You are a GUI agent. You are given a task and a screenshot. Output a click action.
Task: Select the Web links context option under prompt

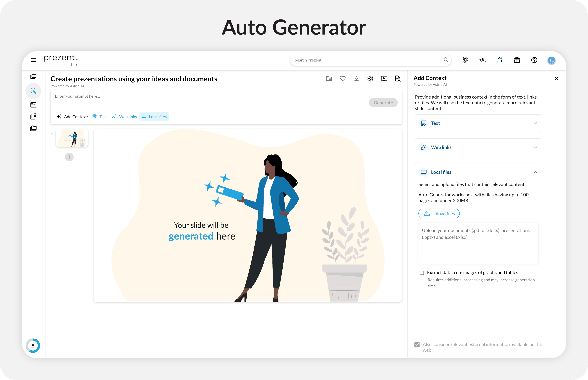tap(124, 117)
